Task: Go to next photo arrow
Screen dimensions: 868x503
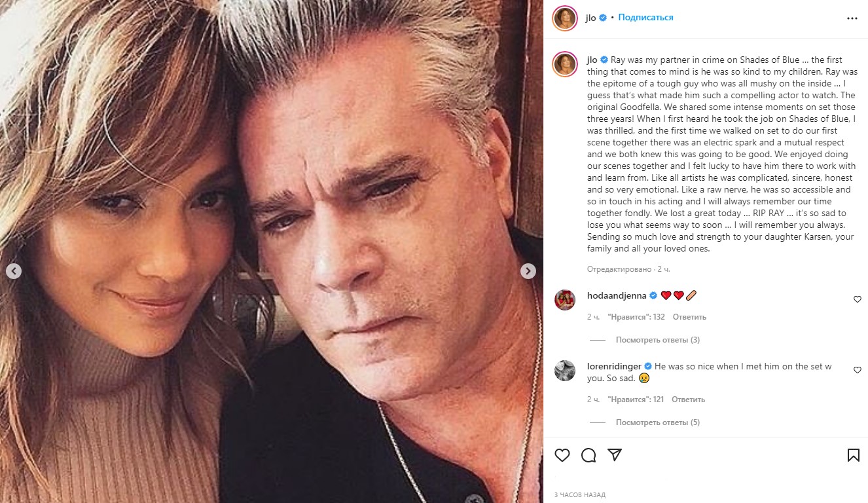Action: click(x=528, y=271)
